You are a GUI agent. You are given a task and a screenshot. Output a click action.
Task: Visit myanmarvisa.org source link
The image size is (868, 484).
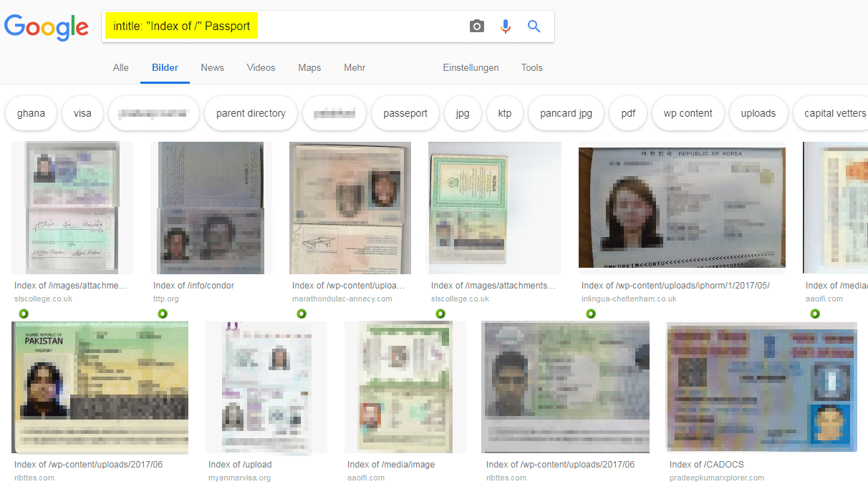240,478
